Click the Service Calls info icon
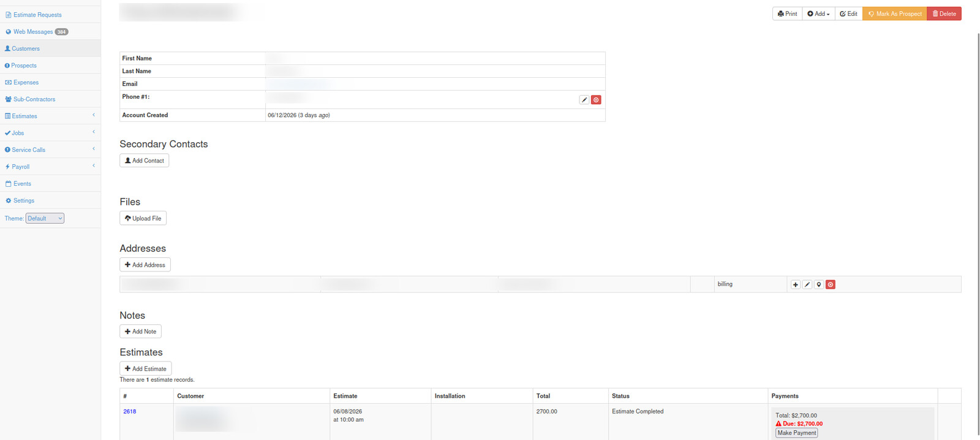 tap(7, 150)
